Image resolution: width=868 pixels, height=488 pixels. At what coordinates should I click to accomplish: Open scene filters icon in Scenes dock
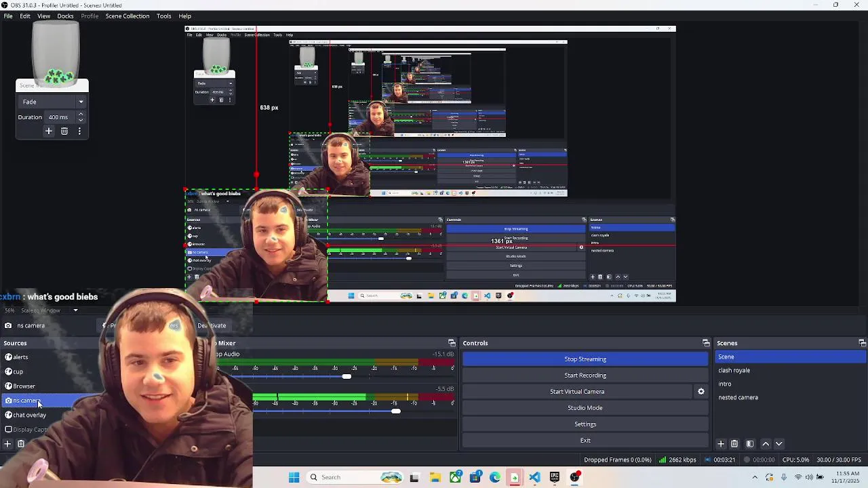click(750, 444)
